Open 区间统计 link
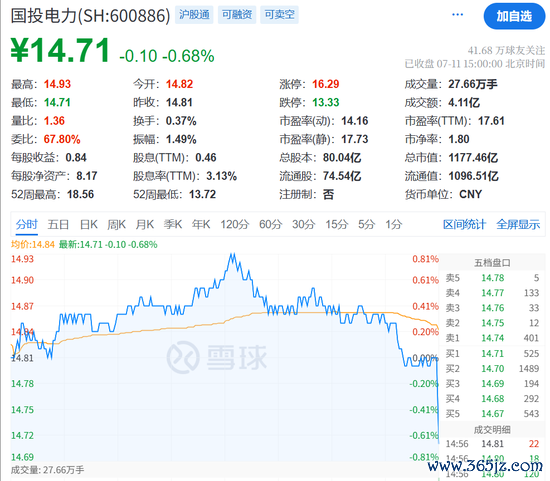The width and height of the screenshot is (550, 481). coord(464,224)
